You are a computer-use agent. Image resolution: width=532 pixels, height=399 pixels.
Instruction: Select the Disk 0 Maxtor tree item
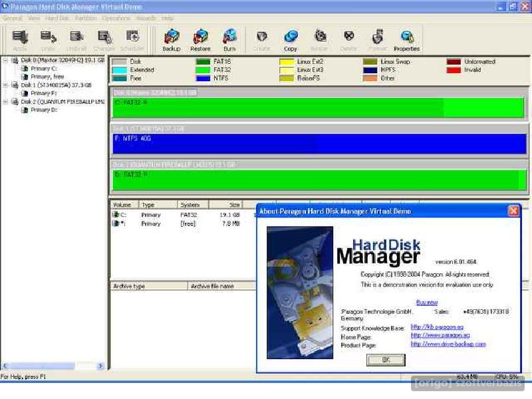coord(63,61)
